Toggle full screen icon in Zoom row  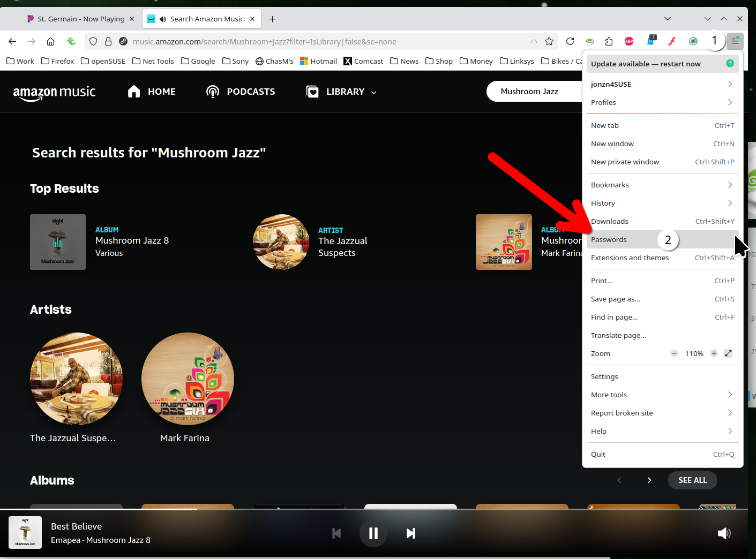[728, 353]
